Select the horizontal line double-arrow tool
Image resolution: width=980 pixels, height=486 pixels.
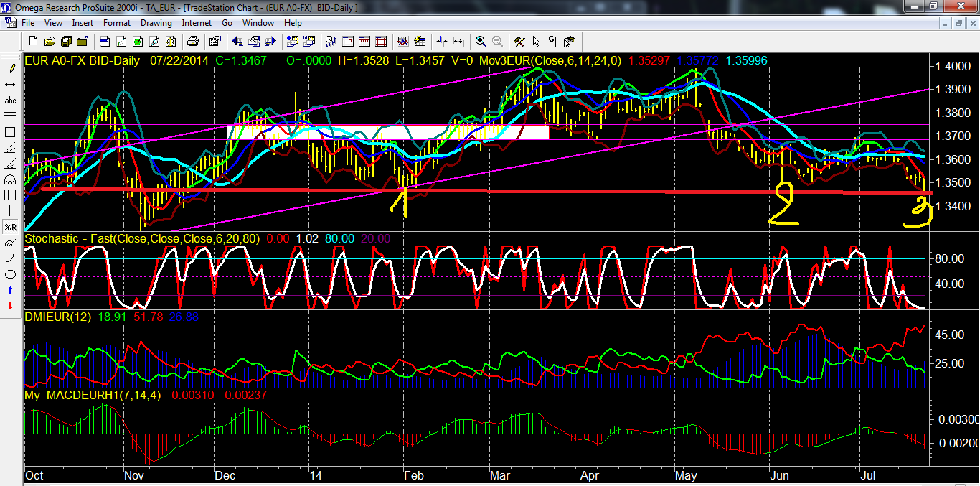click(x=11, y=85)
